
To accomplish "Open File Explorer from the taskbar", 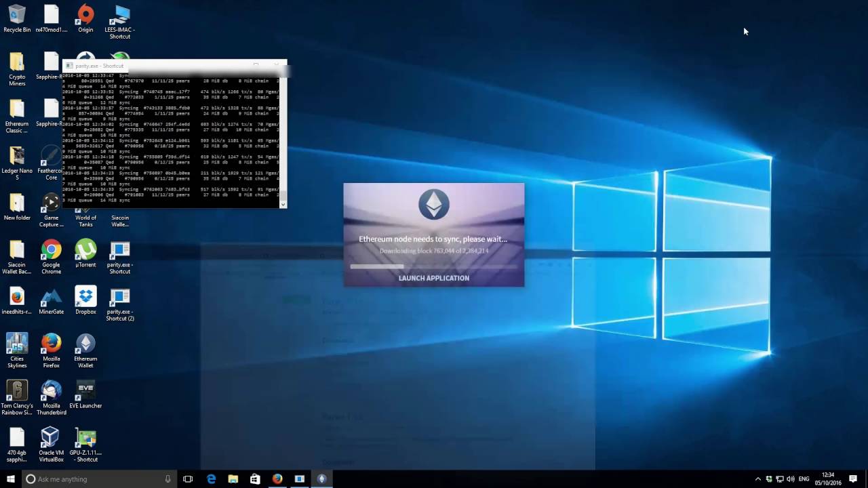I will click(x=233, y=479).
